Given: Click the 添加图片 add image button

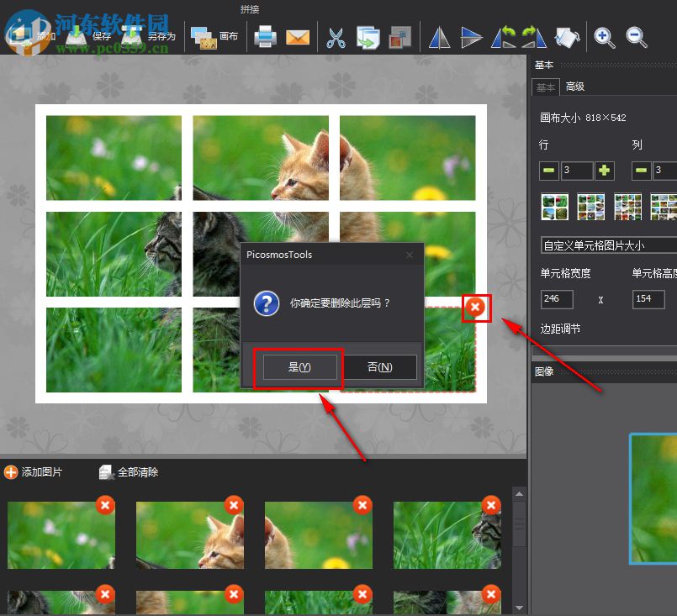Looking at the screenshot, I should [34, 472].
